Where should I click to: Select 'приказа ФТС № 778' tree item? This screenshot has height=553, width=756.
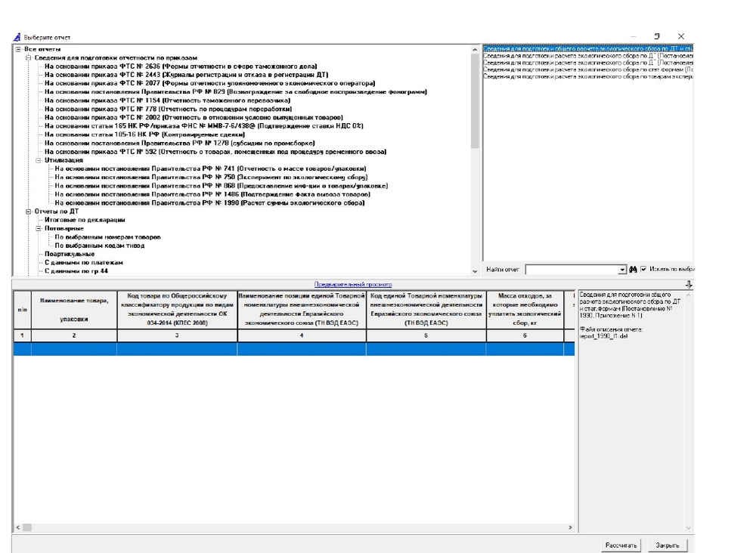(169, 110)
